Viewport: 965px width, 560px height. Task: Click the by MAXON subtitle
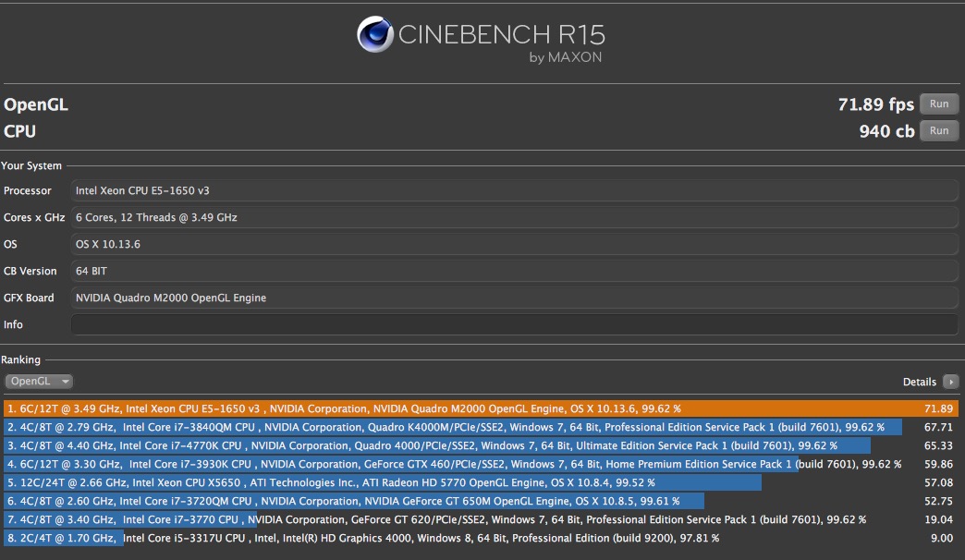[x=565, y=57]
